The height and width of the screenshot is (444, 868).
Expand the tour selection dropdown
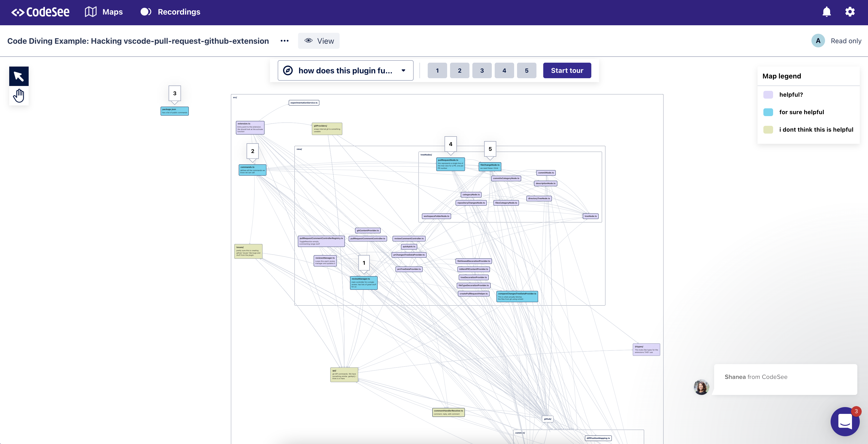coord(345,70)
